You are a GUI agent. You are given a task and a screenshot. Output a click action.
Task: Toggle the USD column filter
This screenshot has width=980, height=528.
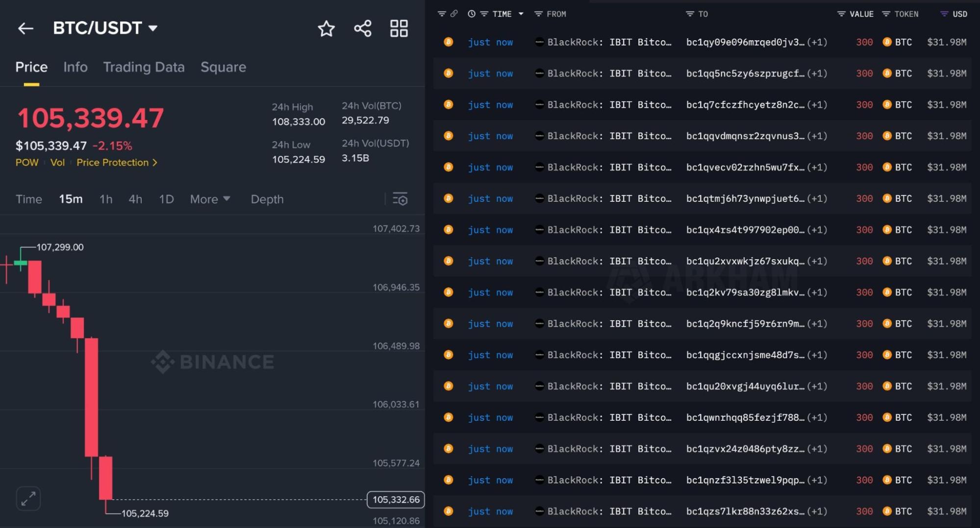[x=944, y=14]
